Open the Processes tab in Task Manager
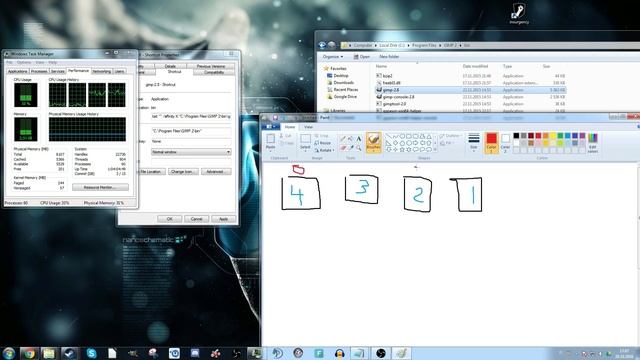This screenshot has height=360, width=640. pyautogui.click(x=39, y=71)
